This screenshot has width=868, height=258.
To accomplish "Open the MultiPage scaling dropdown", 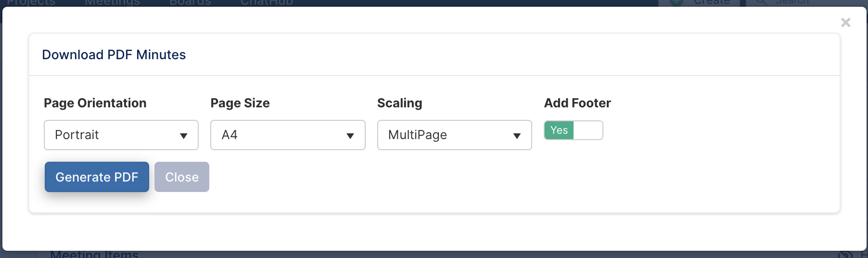I will click(x=454, y=135).
